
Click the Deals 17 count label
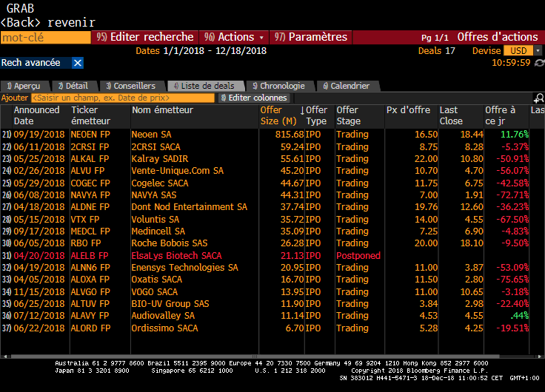click(x=436, y=51)
